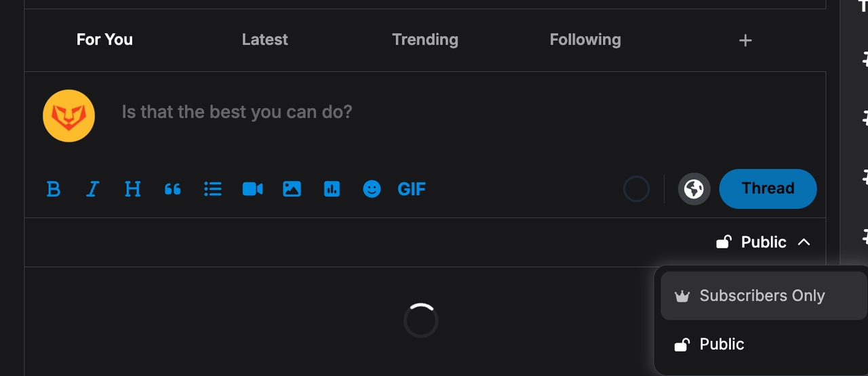Attach a video to the post
Screen dimensions: 868x376
coord(252,189)
